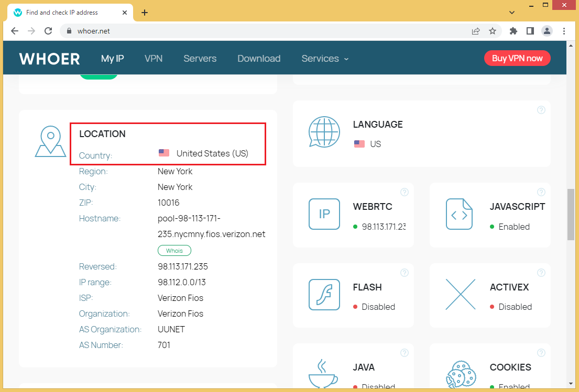This screenshot has height=392, width=579.
Task: Select the AS Organization UUNET
Action: pyautogui.click(x=171, y=330)
